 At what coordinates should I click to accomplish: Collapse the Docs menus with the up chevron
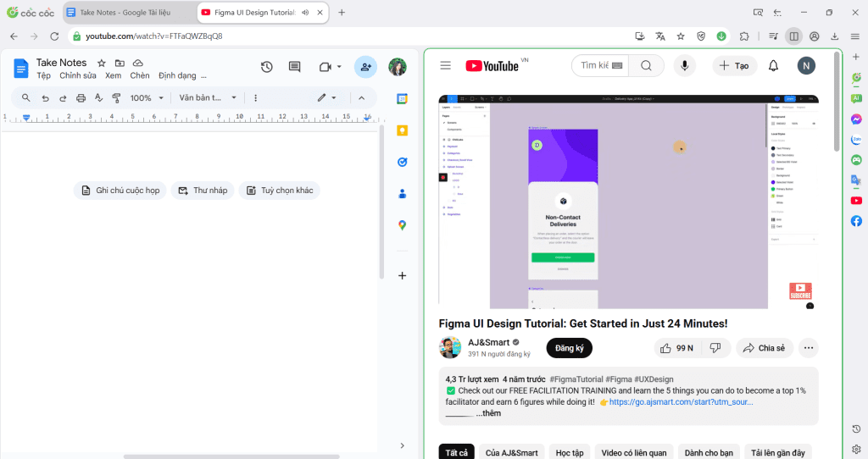(361, 98)
